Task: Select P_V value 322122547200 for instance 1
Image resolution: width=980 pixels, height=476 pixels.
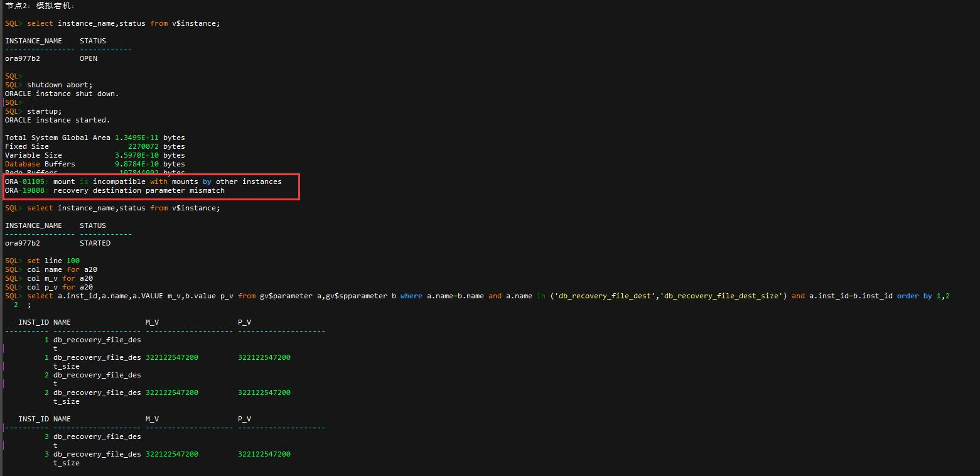Action: point(264,357)
